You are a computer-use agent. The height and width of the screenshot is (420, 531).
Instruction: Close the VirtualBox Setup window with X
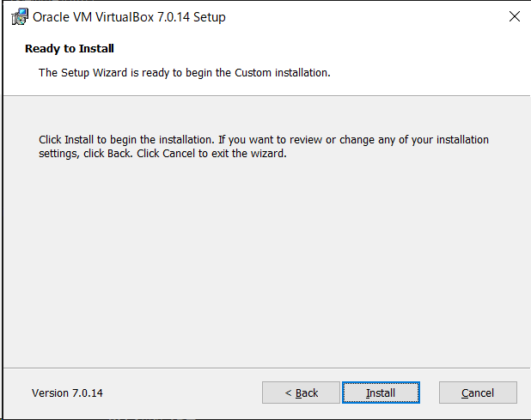click(515, 16)
